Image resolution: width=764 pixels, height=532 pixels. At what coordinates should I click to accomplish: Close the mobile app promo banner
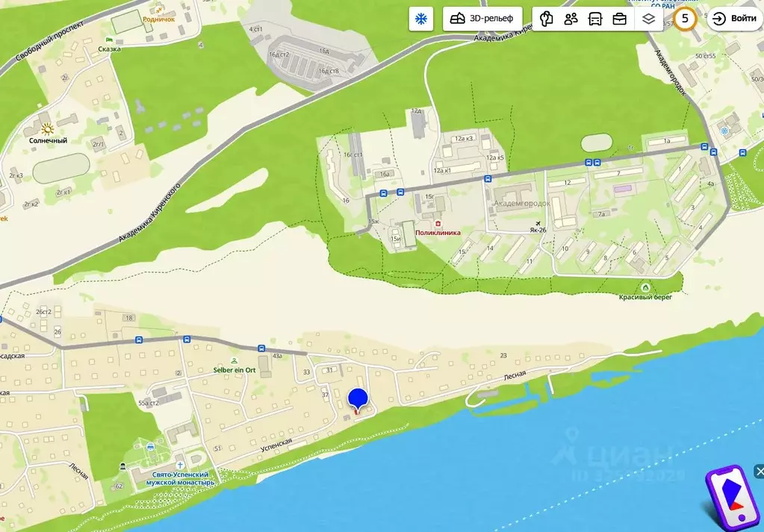[x=759, y=471]
